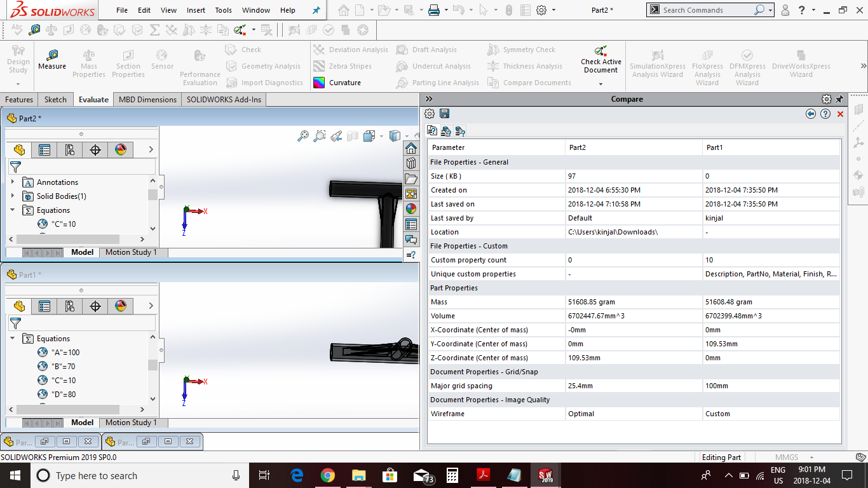
Task: Switch to MBD Dimensions tab
Action: point(147,99)
